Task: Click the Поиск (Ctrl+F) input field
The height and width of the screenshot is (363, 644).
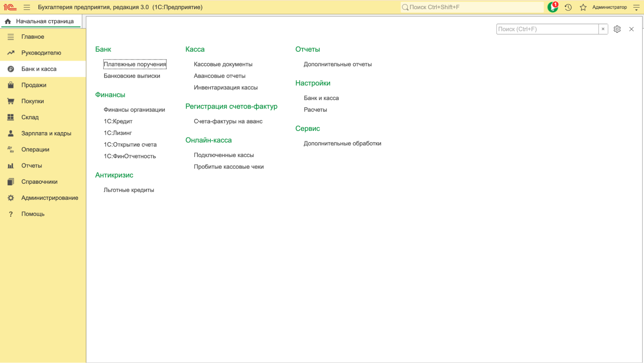Action: [x=547, y=29]
